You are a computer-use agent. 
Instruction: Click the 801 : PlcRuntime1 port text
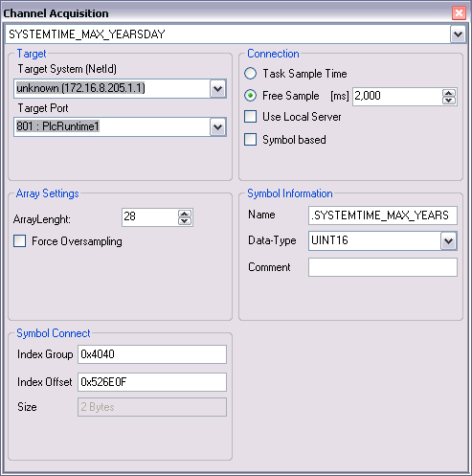tap(57, 126)
